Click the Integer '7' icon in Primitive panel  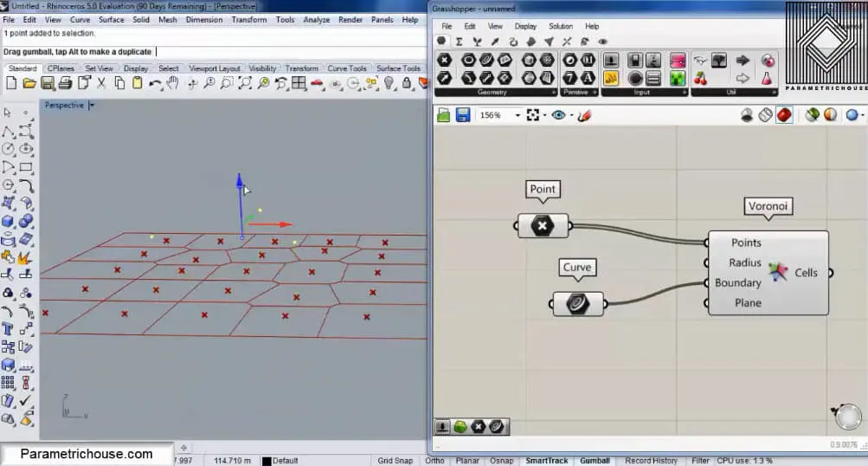pyautogui.click(x=569, y=78)
